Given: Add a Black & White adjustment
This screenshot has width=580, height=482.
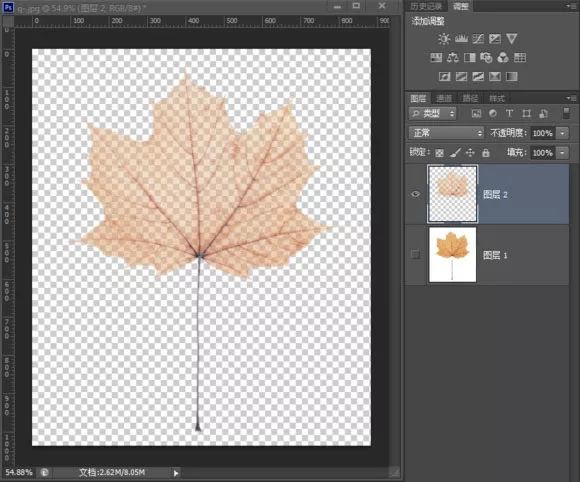Looking at the screenshot, I should [470, 58].
